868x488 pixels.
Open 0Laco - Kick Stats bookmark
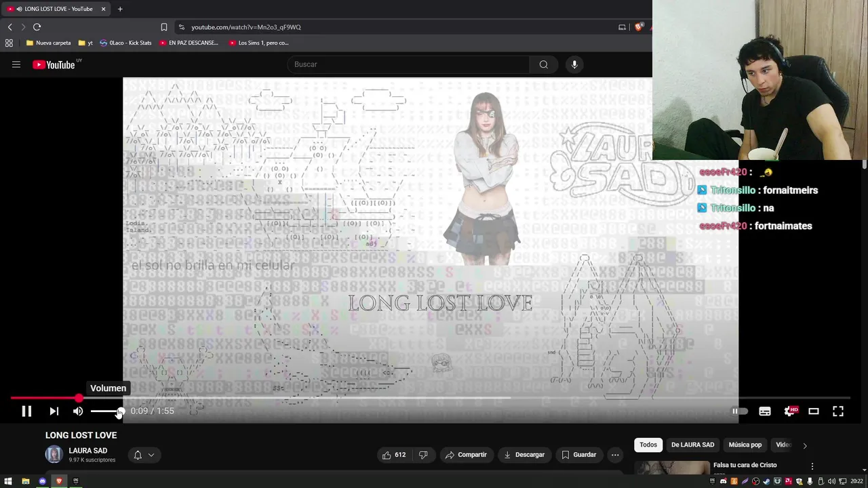click(125, 43)
